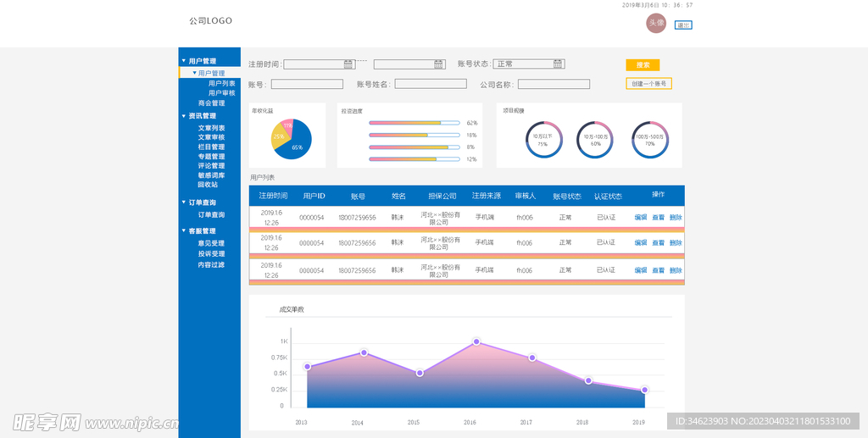Click the 2019 chart data point
Viewport: 868px width, 438px height.
pyautogui.click(x=644, y=390)
